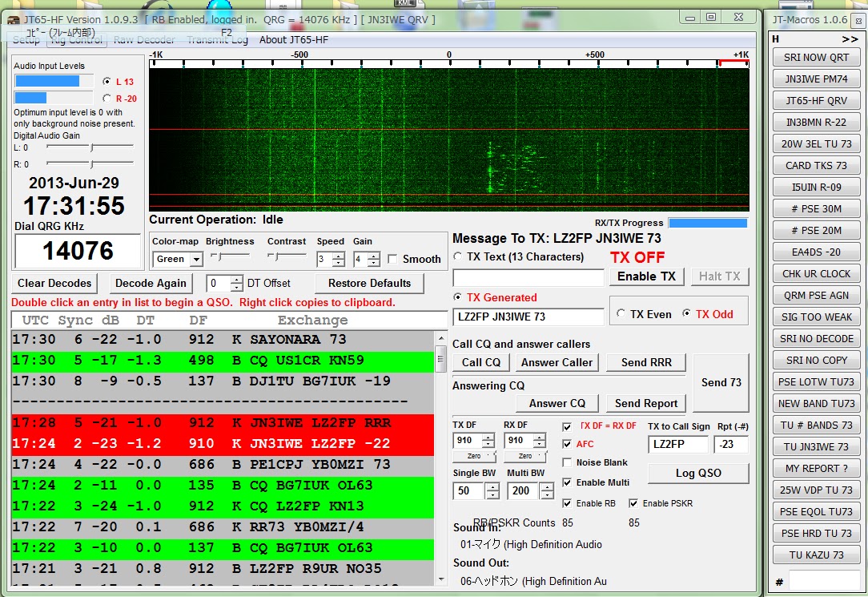Open the Color-map Green dropdown
This screenshot has height=597, width=868.
196,259
